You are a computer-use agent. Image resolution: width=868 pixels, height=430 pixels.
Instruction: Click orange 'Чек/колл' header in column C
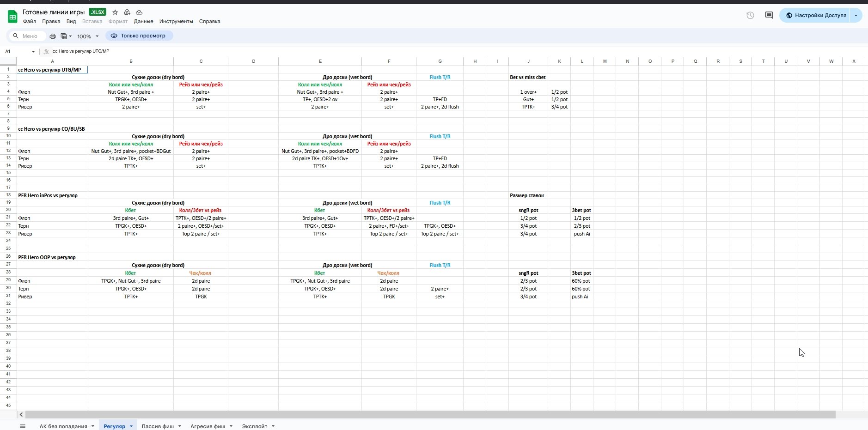pyautogui.click(x=201, y=273)
